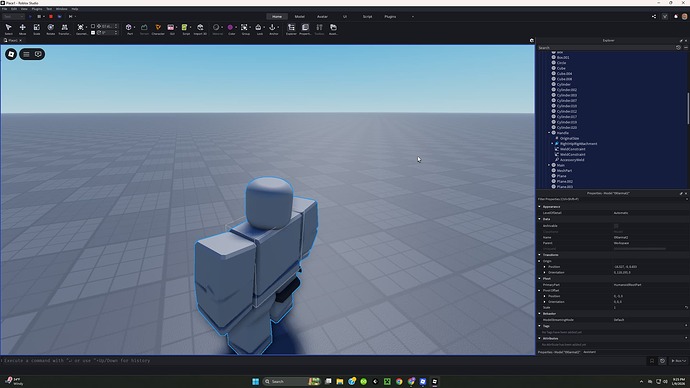The image size is (690, 388).
Task: Open the Material picker
Action: (216, 29)
